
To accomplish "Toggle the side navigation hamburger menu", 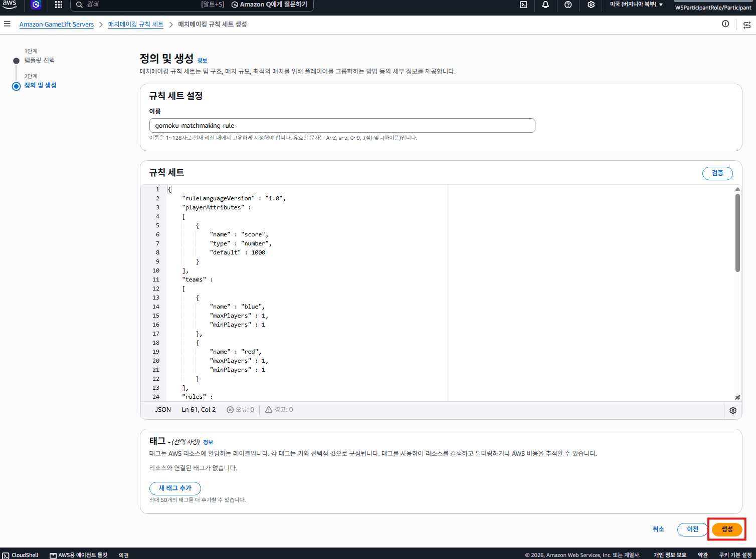I will coord(7,24).
